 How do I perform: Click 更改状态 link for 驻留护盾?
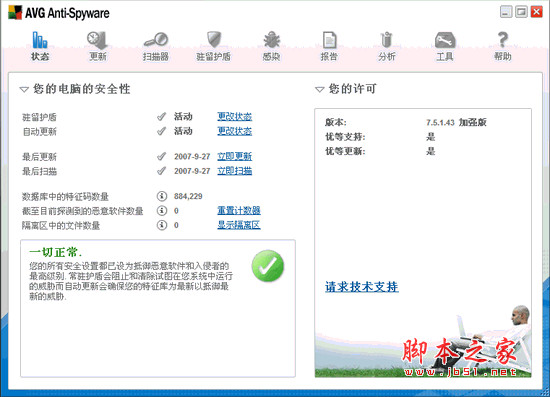point(235,116)
